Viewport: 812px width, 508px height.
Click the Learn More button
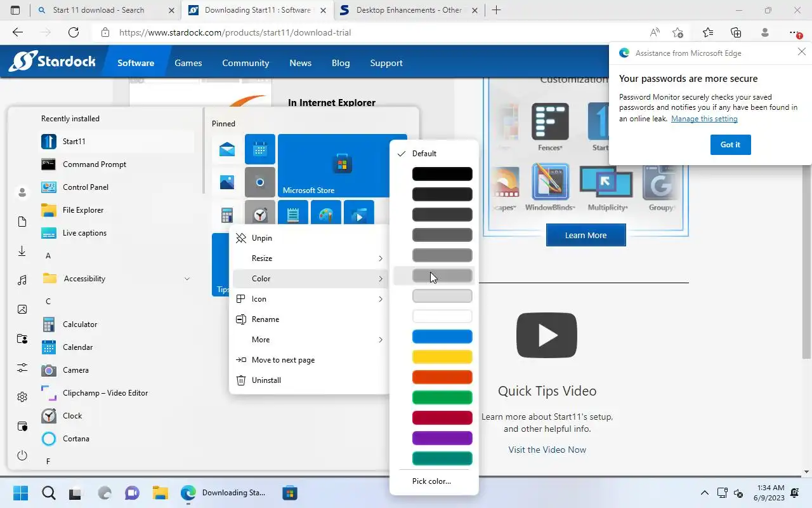tap(586, 235)
